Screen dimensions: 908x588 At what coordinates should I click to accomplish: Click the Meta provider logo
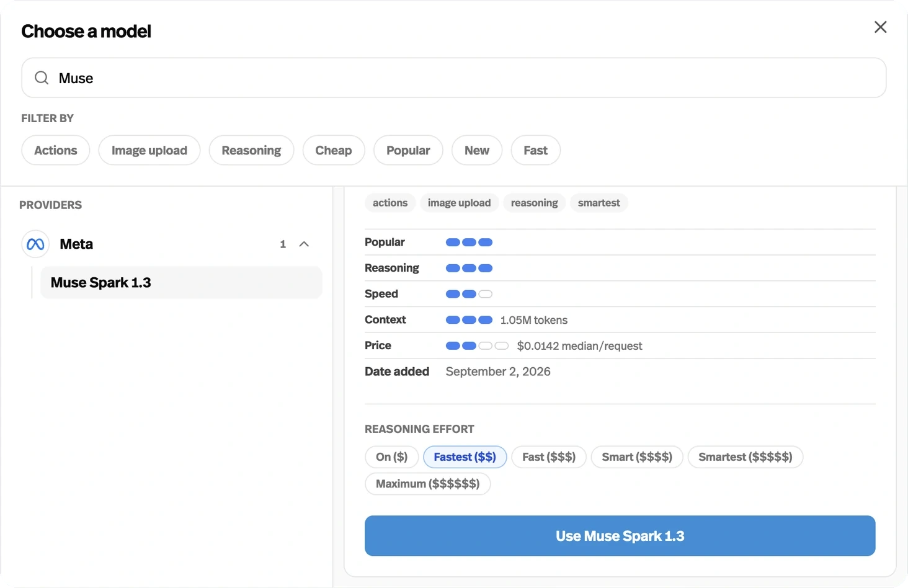point(35,244)
